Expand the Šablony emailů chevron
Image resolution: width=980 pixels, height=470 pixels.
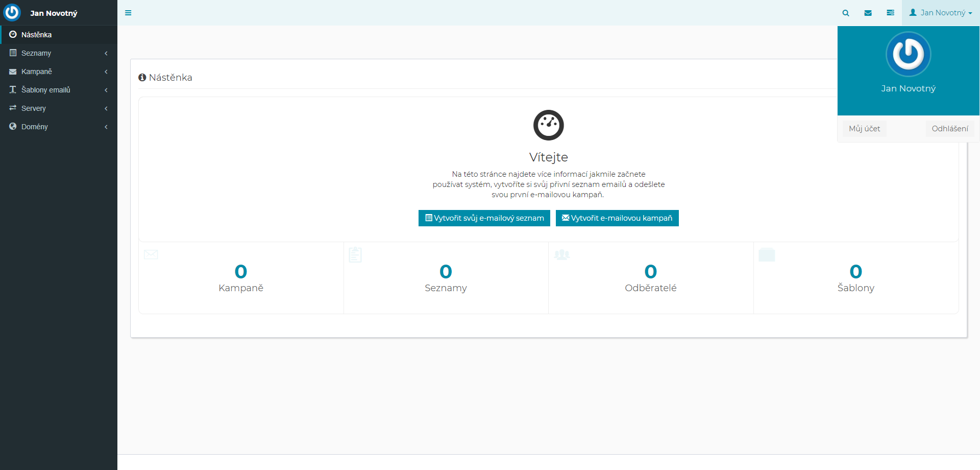(106, 90)
